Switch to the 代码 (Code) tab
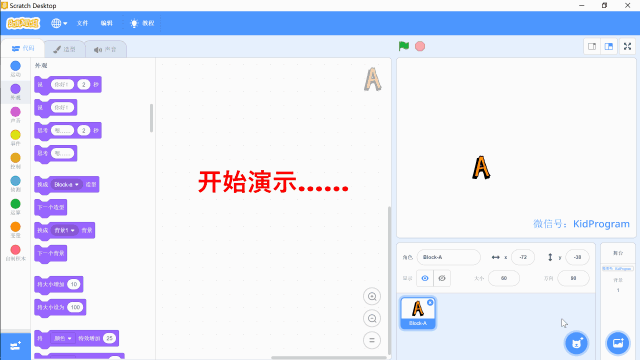640x360 pixels. coord(23,48)
